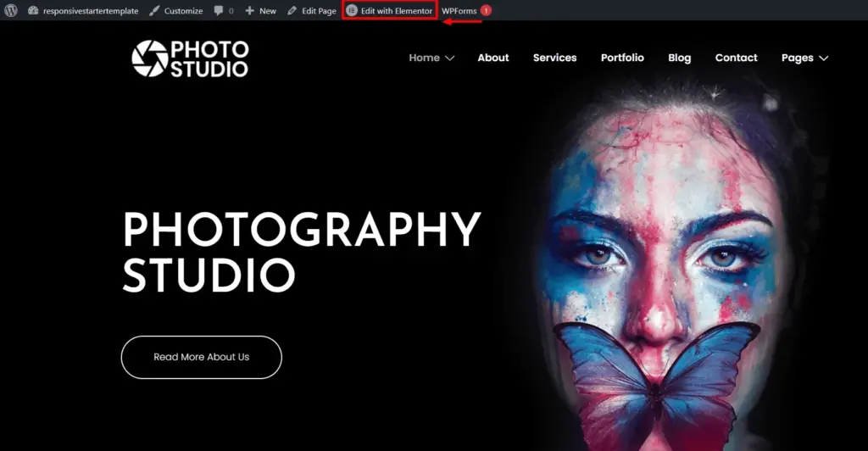Open the About menu item
Image resolution: width=868 pixels, height=451 pixels.
[x=492, y=58]
